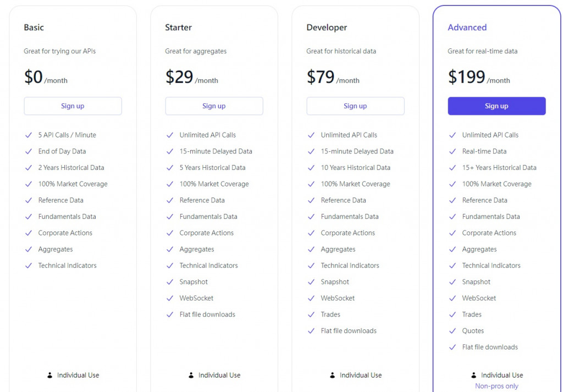Click Flat file downloads in Developer plan
Screen dimensions: 563x392
pyautogui.click(x=349, y=331)
